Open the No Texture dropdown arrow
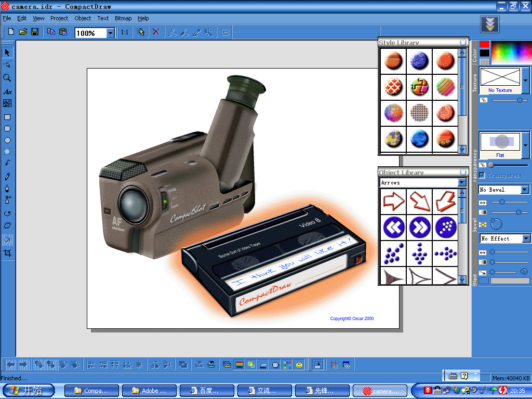The width and height of the screenshot is (532, 399). point(525,81)
